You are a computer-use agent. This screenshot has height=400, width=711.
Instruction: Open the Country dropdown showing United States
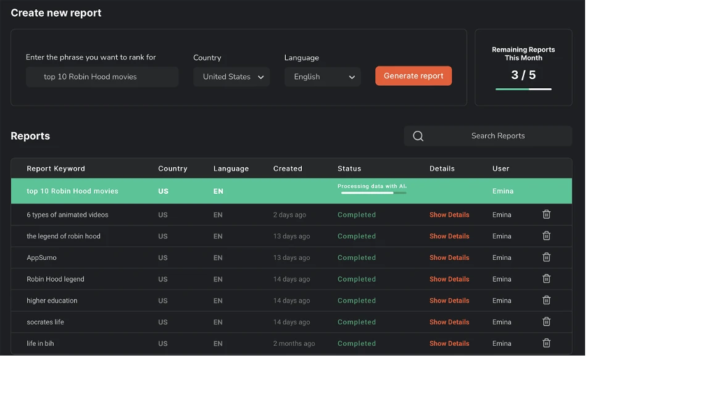click(x=232, y=77)
